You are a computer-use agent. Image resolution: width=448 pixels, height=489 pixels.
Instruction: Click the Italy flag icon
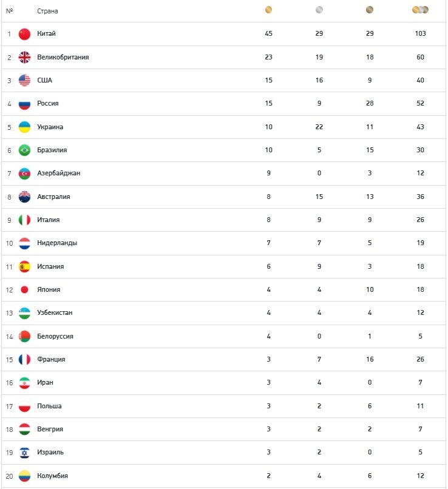(x=24, y=220)
